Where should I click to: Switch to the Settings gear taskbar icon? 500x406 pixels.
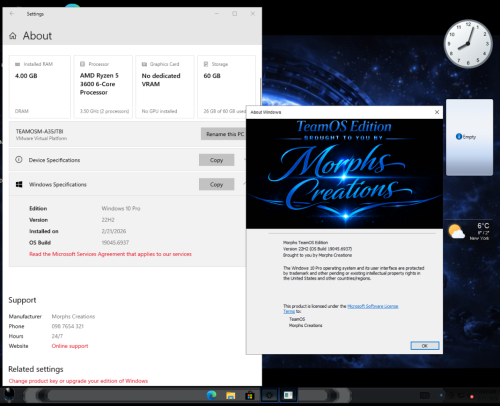click(x=269, y=395)
